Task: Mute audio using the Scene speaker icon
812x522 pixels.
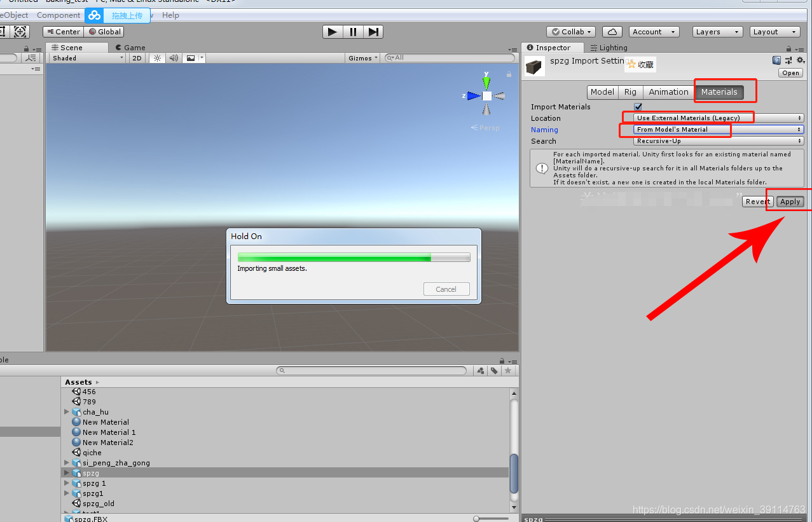Action: [x=173, y=58]
